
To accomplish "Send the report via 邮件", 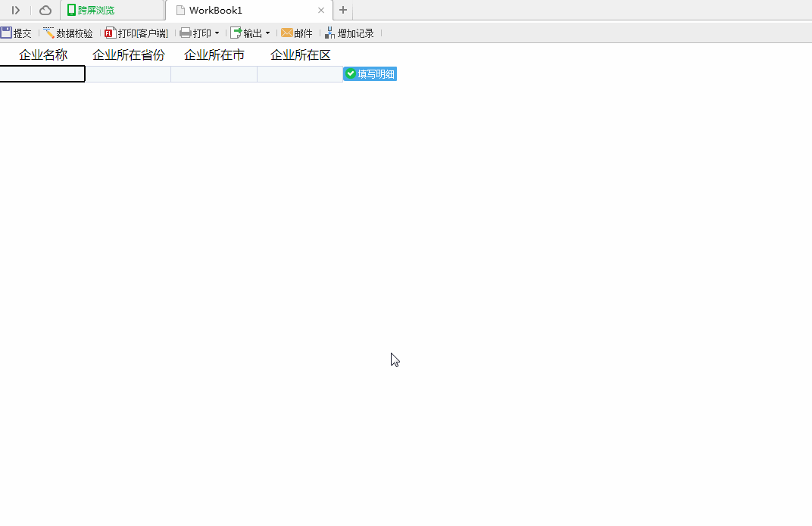I will click(x=297, y=33).
